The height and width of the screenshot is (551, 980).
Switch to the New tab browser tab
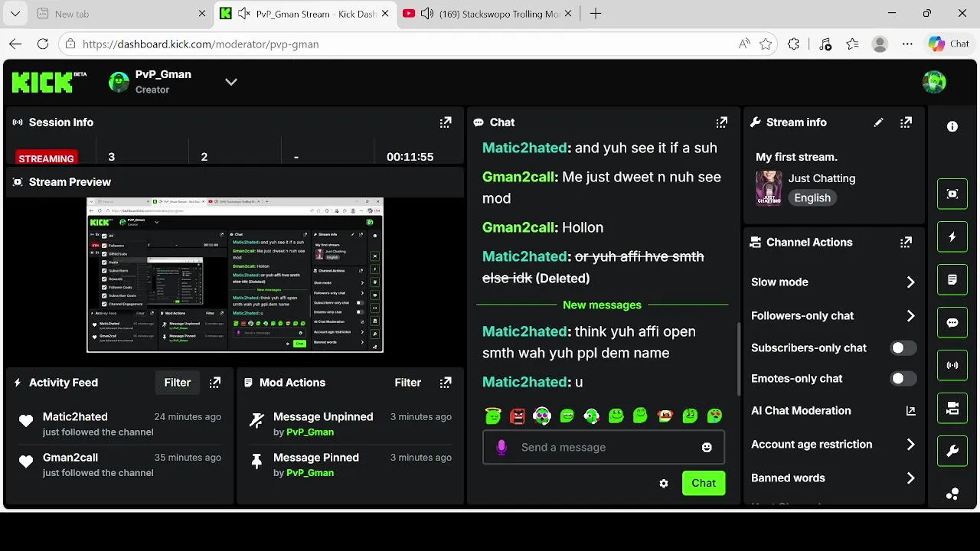coord(121,14)
